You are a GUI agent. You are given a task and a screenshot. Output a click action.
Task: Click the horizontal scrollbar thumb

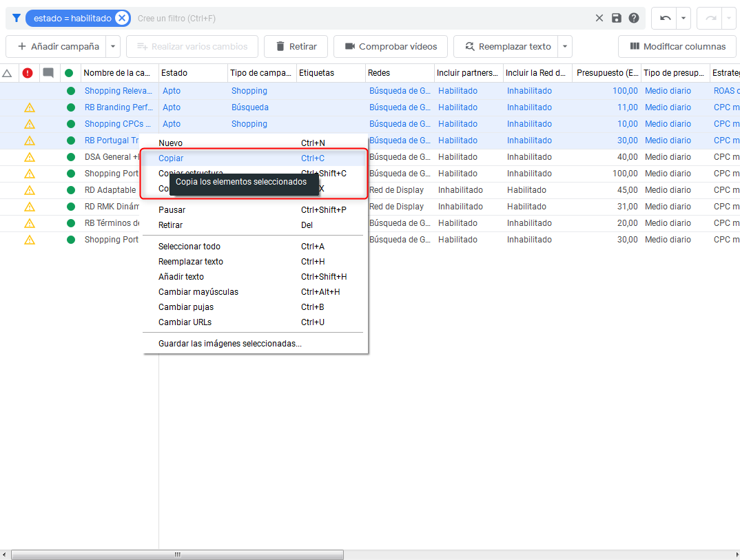click(x=178, y=554)
